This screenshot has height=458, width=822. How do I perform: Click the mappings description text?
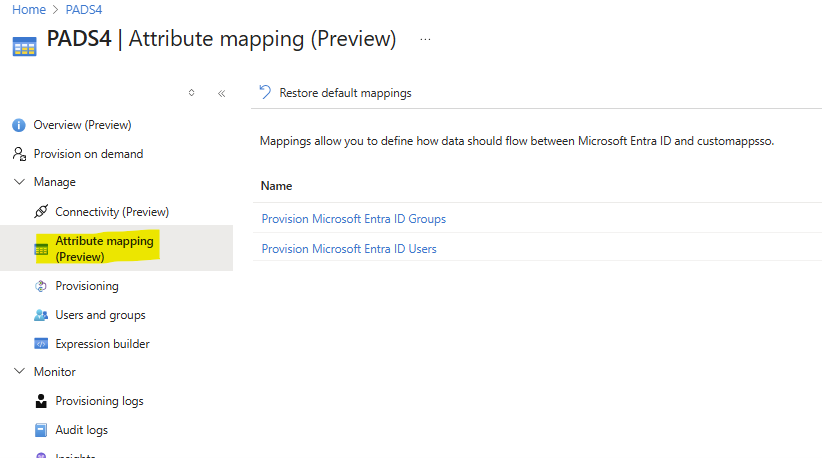(x=517, y=141)
